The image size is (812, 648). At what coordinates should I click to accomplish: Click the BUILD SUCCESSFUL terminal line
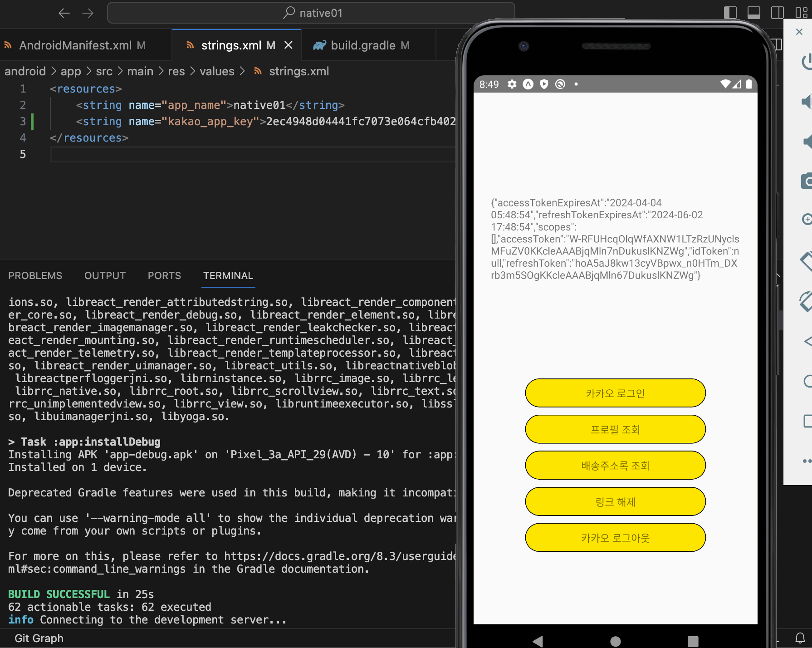click(81, 594)
